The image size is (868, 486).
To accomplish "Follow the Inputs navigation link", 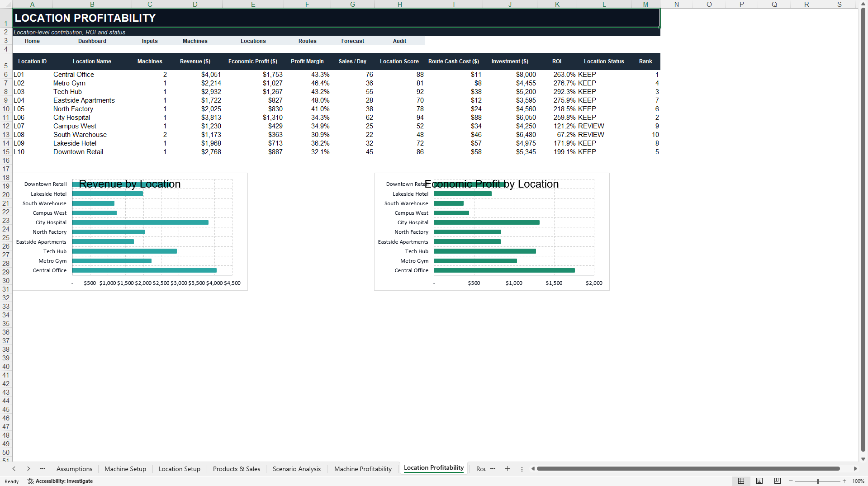I will (x=150, y=41).
